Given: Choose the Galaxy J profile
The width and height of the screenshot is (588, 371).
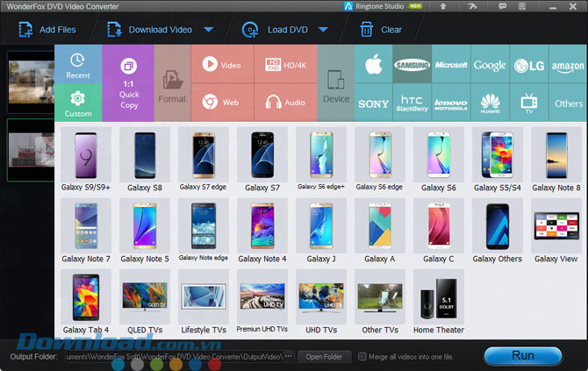Looking at the screenshot, I should click(x=321, y=231).
